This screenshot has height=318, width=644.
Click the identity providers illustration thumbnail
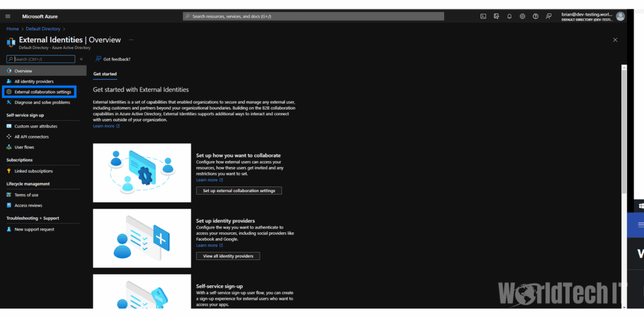(x=142, y=238)
